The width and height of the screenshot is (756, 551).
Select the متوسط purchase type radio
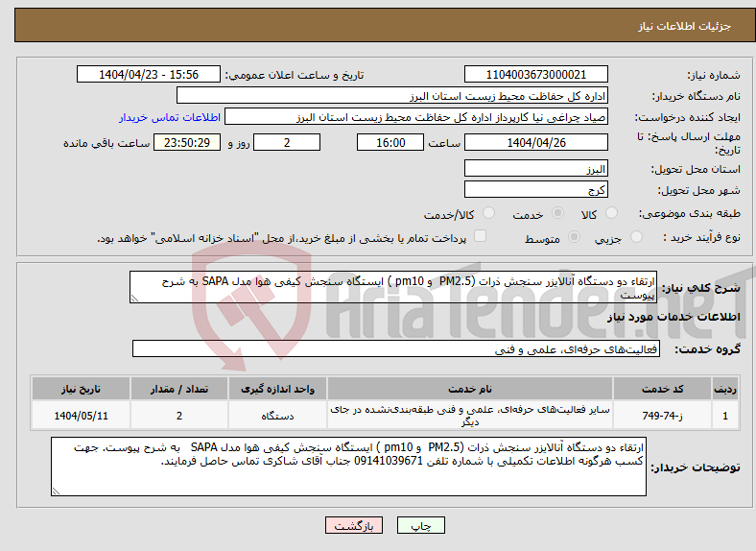(575, 237)
